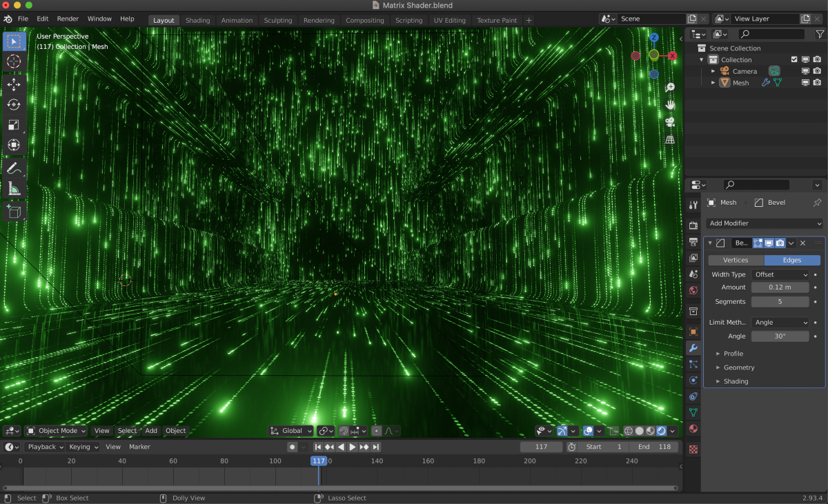828x504 pixels.
Task: Click the timeline End frame field
Action: tap(653, 447)
